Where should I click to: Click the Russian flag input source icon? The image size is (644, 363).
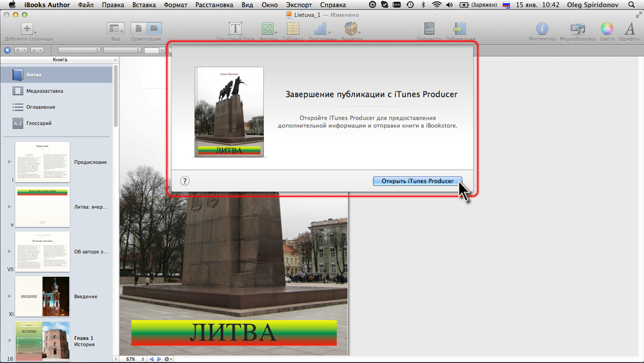pyautogui.click(x=506, y=5)
